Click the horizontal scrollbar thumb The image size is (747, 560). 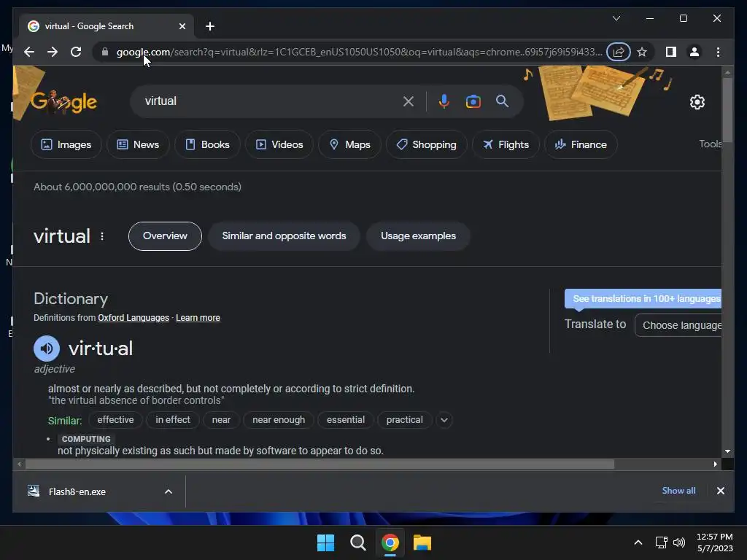[320, 464]
